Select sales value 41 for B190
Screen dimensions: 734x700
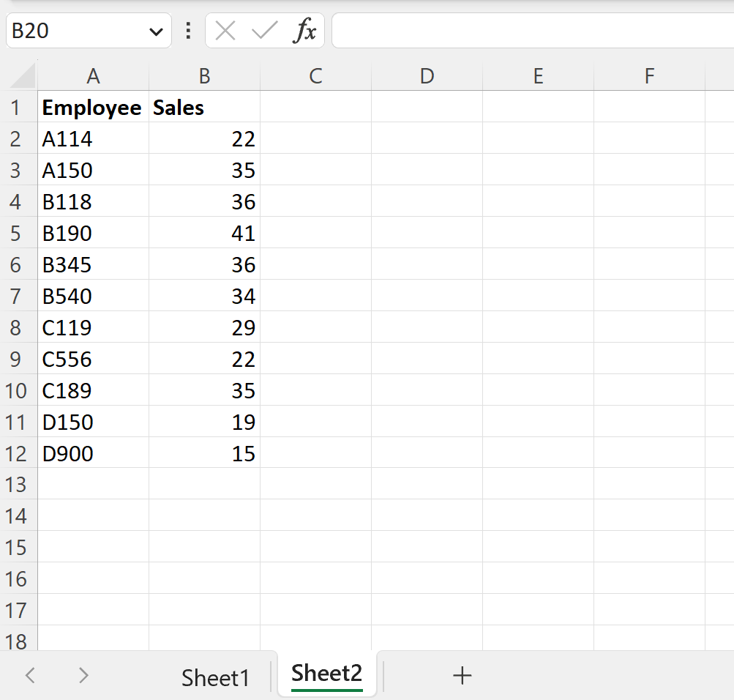pos(205,233)
